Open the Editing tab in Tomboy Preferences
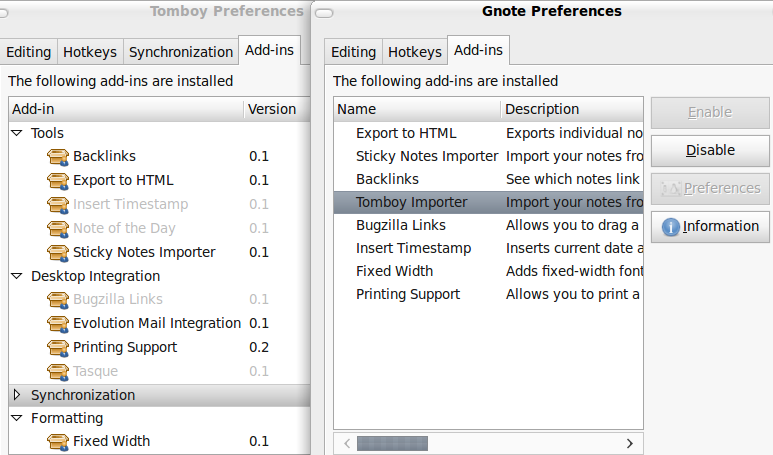The height and width of the screenshot is (455, 773). tap(29, 52)
